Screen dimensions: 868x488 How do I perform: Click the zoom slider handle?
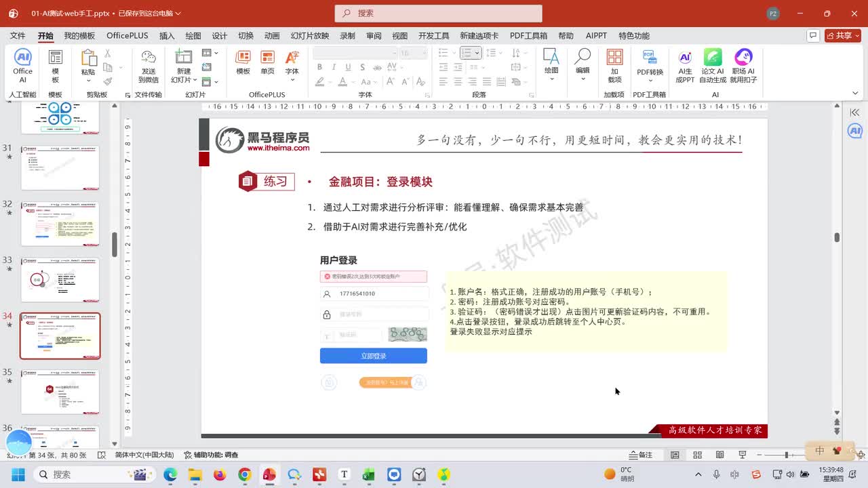click(786, 455)
